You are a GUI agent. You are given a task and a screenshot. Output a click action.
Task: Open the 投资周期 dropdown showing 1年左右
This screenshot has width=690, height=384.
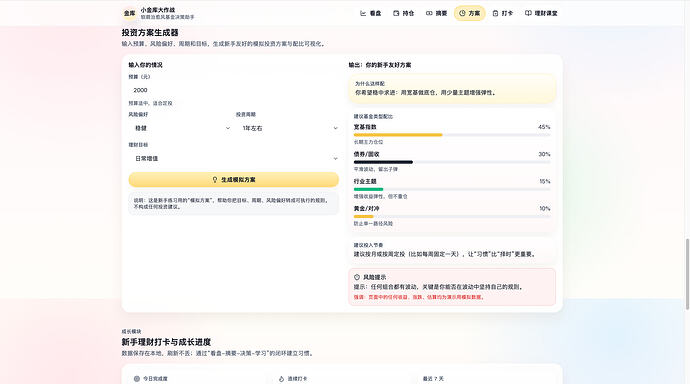[287, 128]
